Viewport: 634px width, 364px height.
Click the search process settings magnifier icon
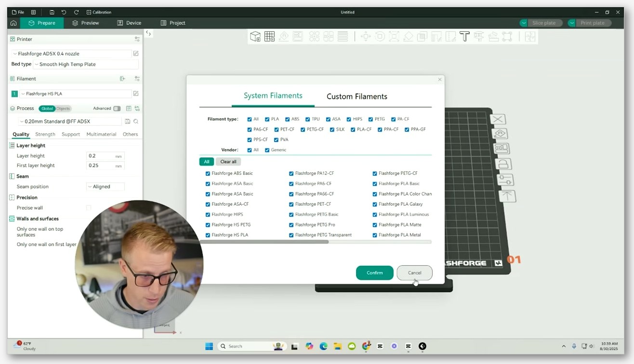[136, 121]
